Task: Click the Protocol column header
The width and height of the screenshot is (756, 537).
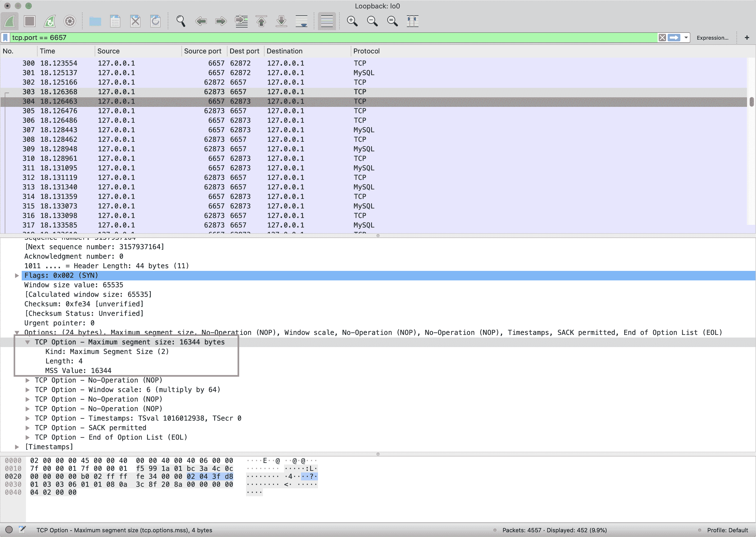Action: pos(366,51)
